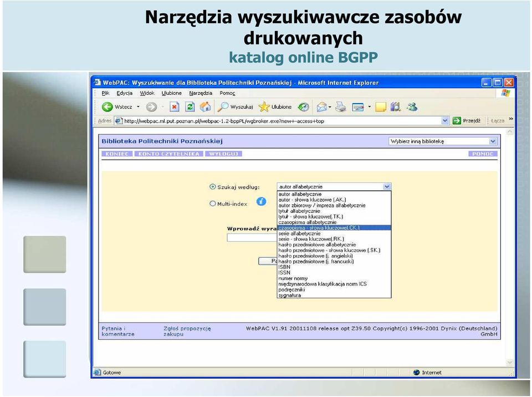Image resolution: width=532 pixels, height=397 pixels.
Task: Open the Edycja menu
Action: [125, 93]
